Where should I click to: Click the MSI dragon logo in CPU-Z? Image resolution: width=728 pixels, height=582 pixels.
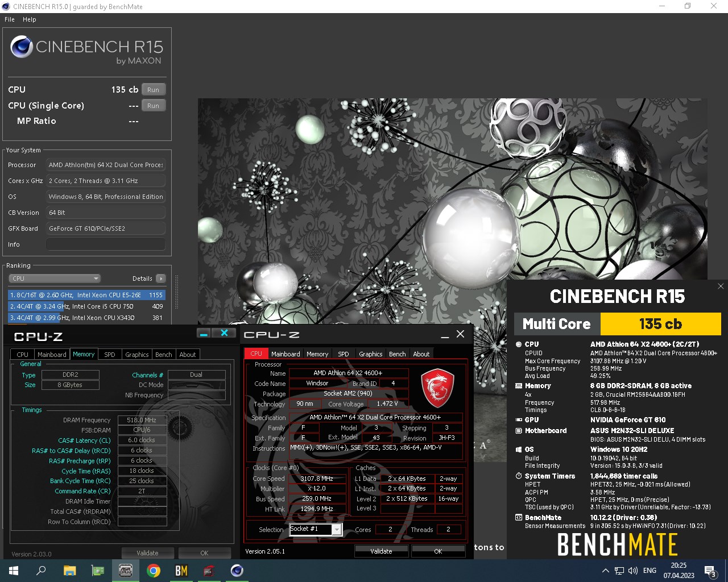tap(437, 388)
